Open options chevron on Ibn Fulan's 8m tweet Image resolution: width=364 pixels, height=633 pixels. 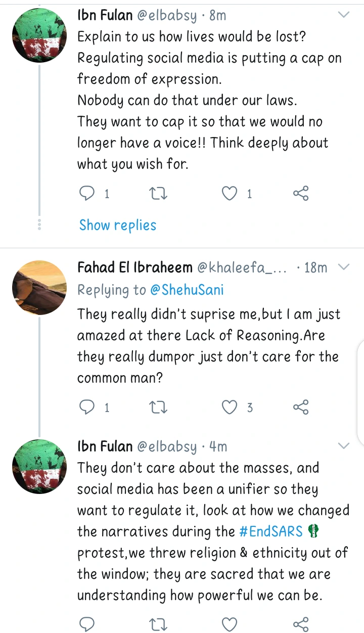click(x=344, y=15)
